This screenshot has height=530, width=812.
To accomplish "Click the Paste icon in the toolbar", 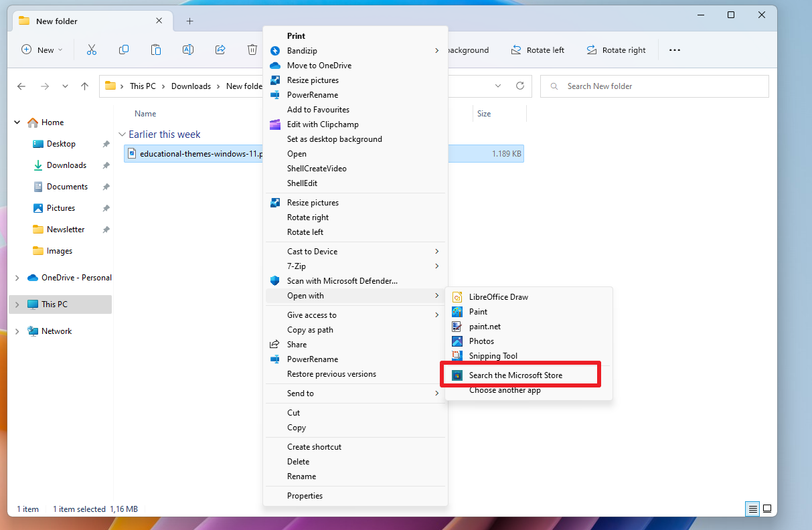I will [x=155, y=50].
